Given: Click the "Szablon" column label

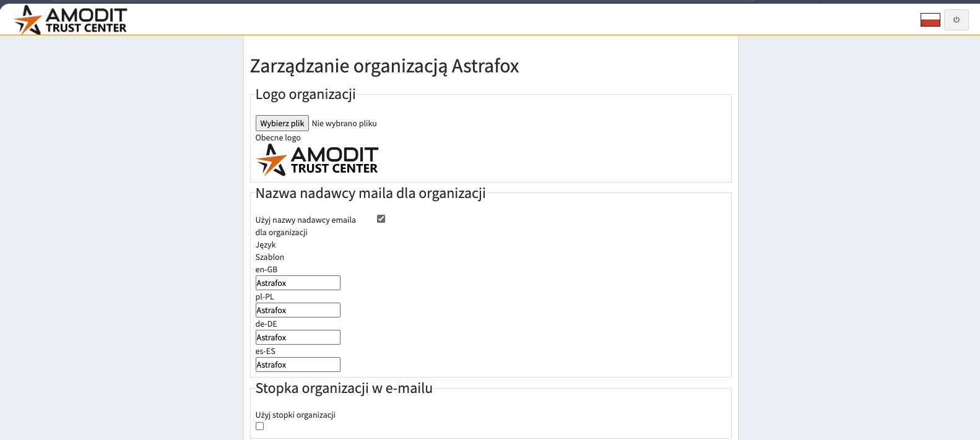Looking at the screenshot, I should pos(270,257).
